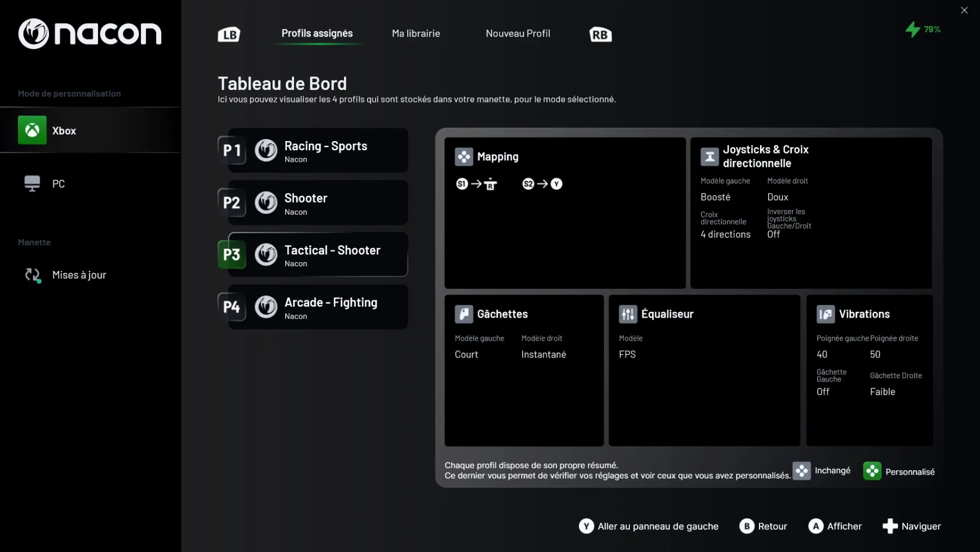Screen dimensions: 980x552
Task: Click the LB bumper icon
Action: 229,34
